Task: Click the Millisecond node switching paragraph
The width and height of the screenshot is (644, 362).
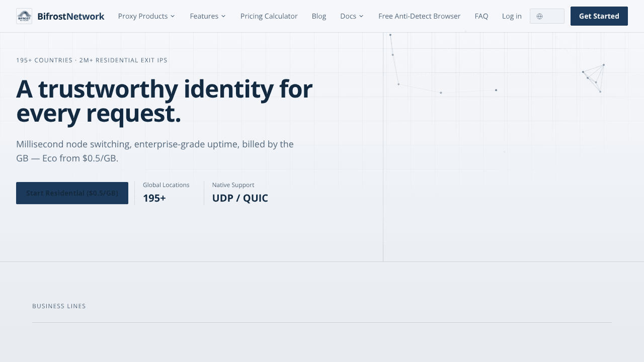Action: coord(155,151)
